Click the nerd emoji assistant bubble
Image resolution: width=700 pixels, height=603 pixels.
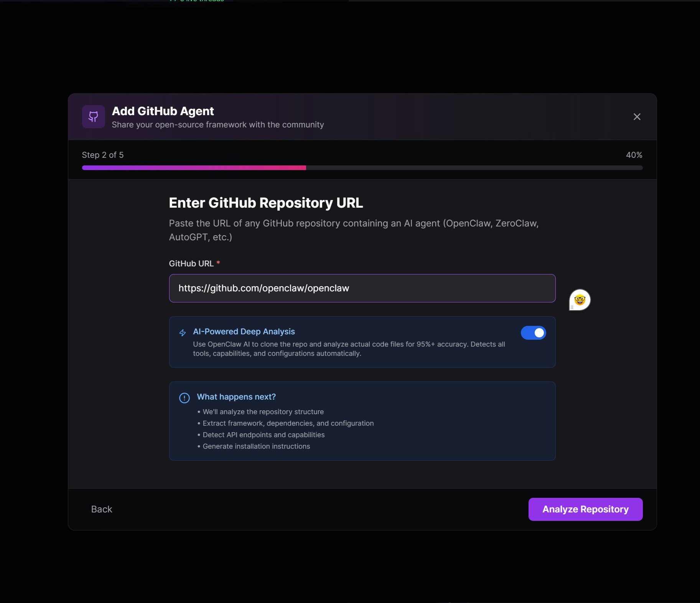point(580,300)
